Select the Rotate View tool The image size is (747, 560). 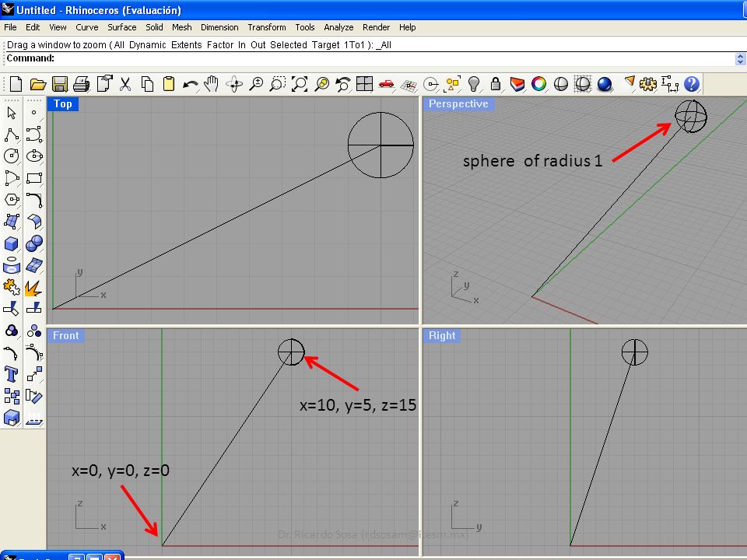coord(234,84)
